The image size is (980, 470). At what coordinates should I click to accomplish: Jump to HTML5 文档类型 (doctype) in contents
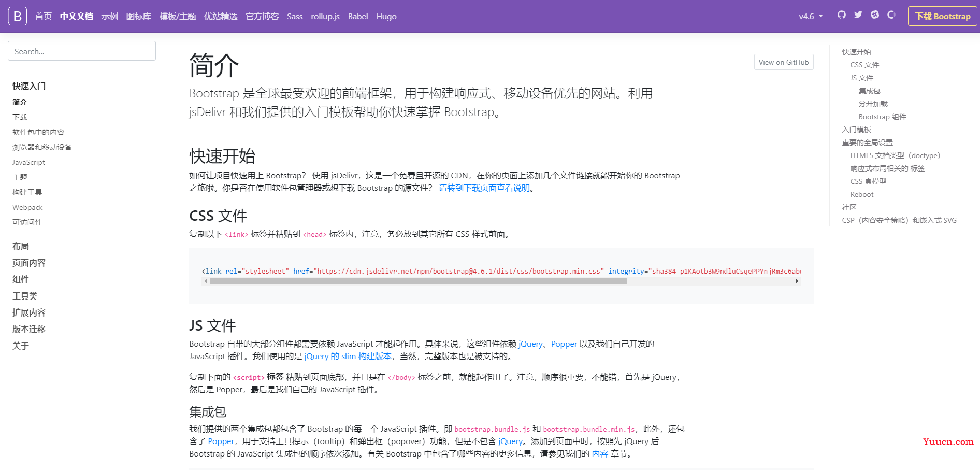pyautogui.click(x=896, y=155)
